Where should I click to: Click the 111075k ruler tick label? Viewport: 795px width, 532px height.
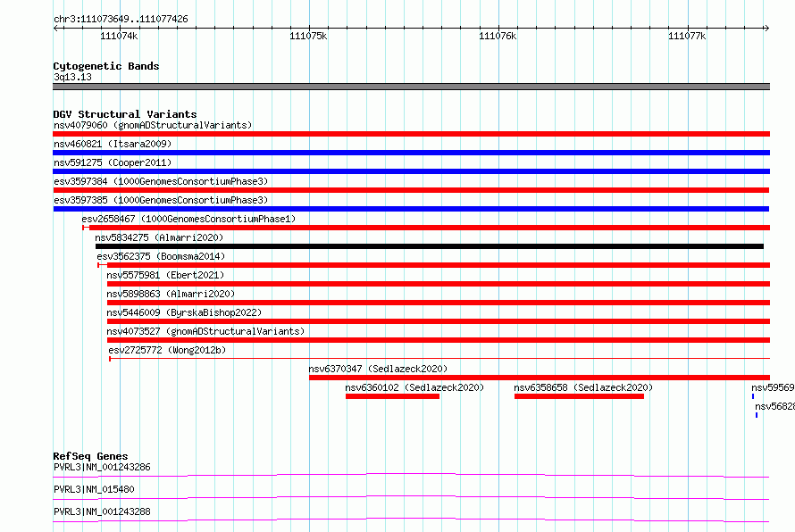pos(308,36)
